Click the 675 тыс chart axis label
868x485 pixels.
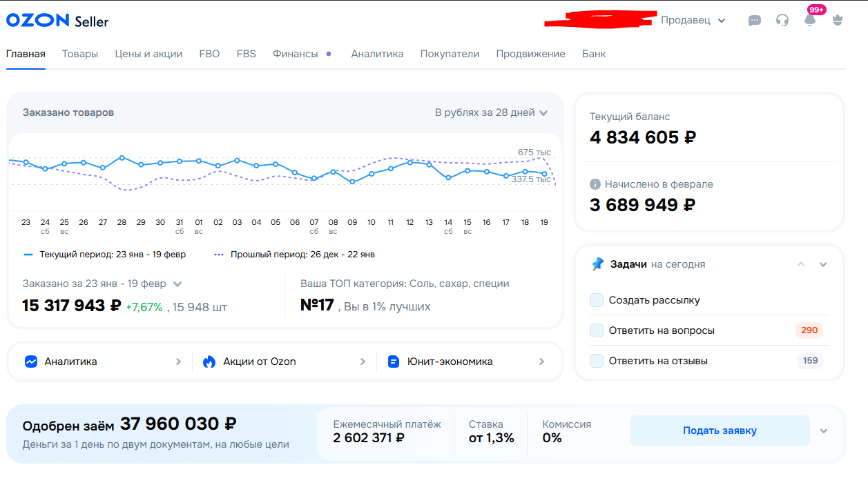click(534, 152)
